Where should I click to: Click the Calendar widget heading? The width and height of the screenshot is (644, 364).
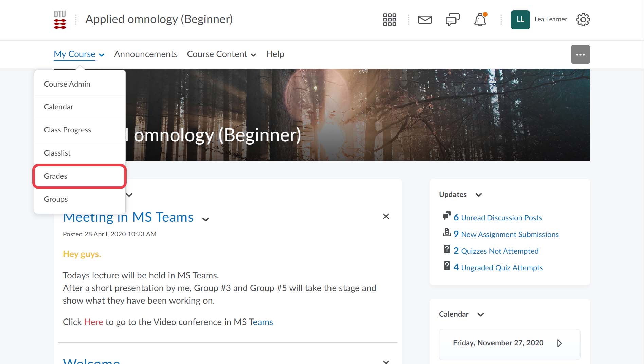click(454, 314)
